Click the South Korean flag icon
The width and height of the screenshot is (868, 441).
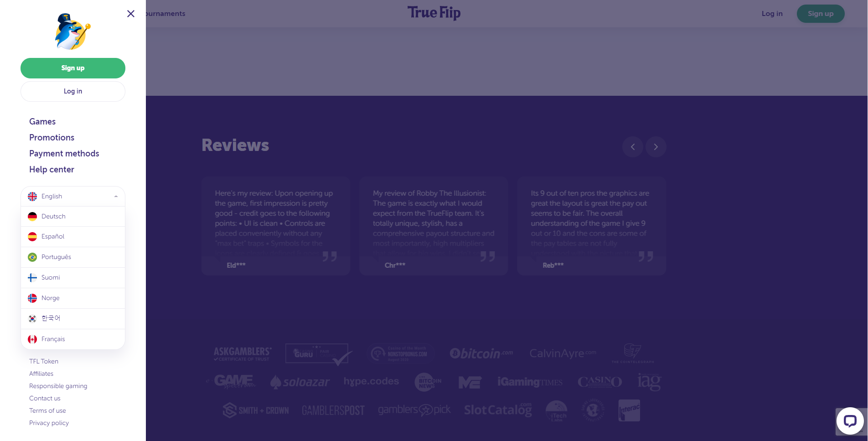coord(32,319)
